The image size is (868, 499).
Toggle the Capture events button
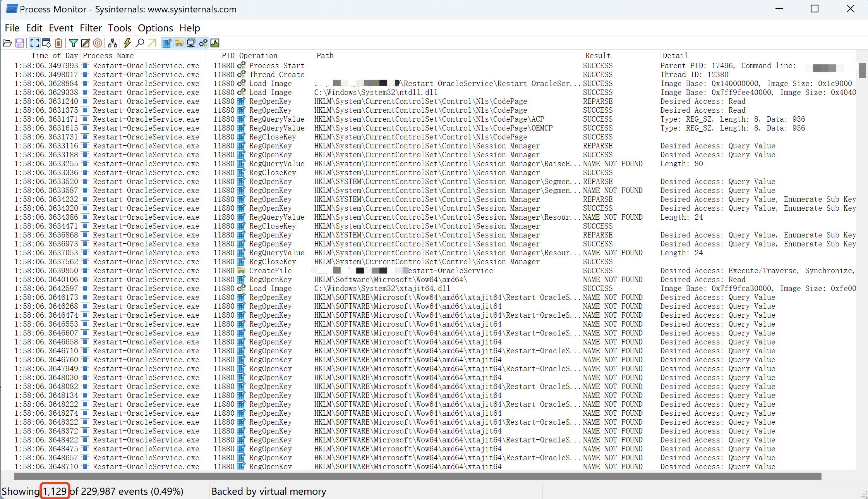click(34, 43)
